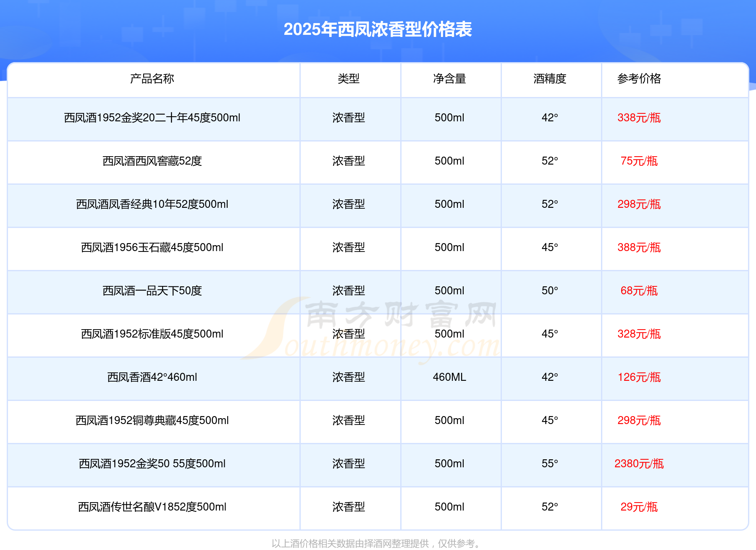Click 浓香型 in the 凤香经典10年 row
Viewport: 756px width, 550px height.
click(x=349, y=204)
